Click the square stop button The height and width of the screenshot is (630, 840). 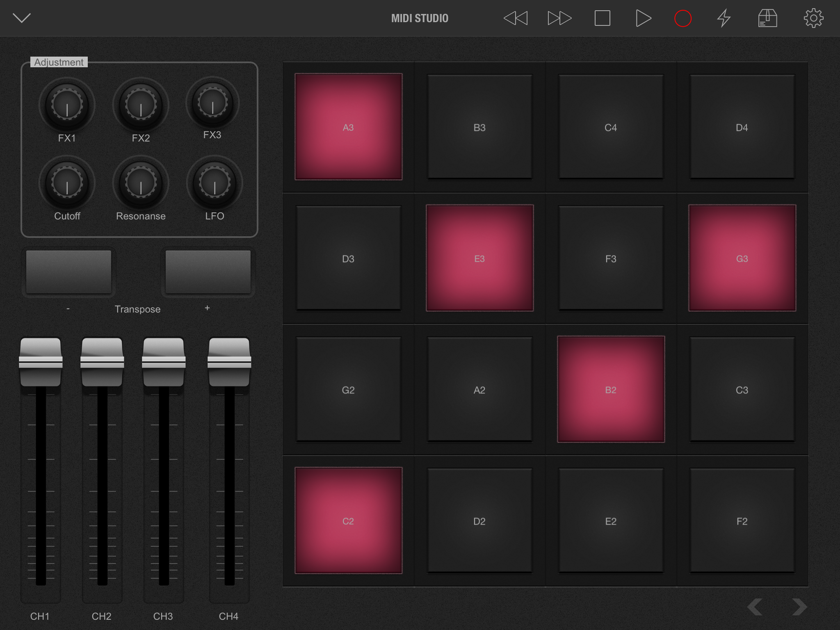click(602, 18)
